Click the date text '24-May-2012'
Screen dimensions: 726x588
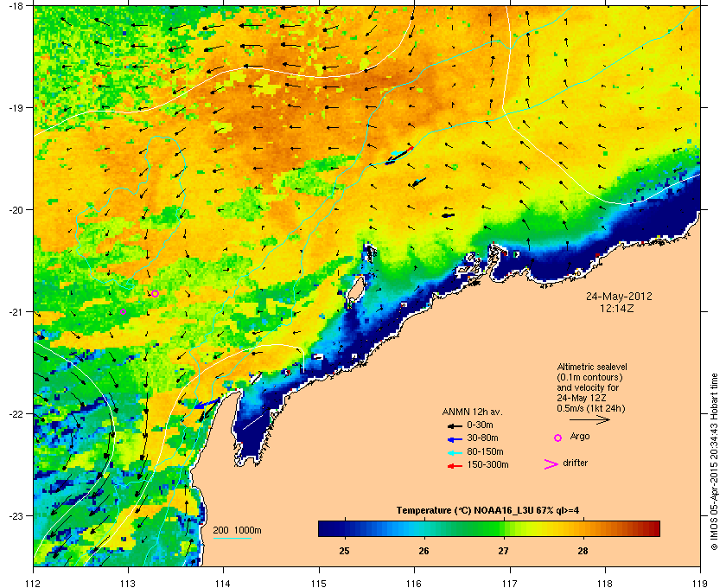point(619,296)
